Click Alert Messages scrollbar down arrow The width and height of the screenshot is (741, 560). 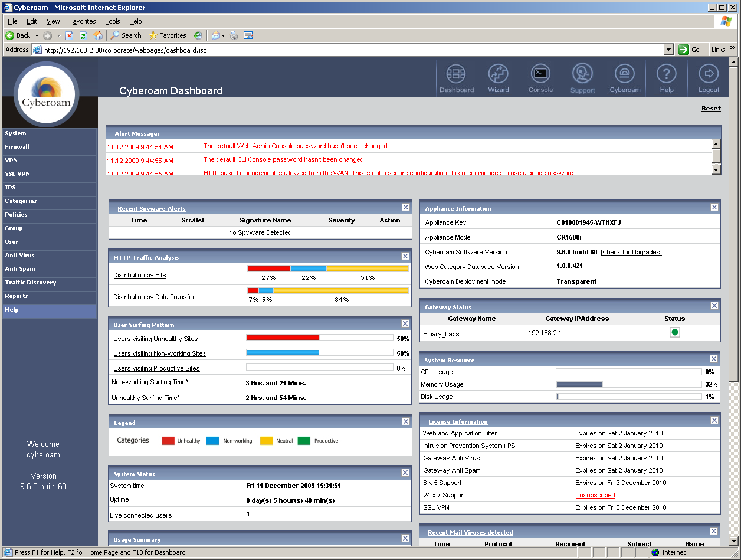[716, 170]
